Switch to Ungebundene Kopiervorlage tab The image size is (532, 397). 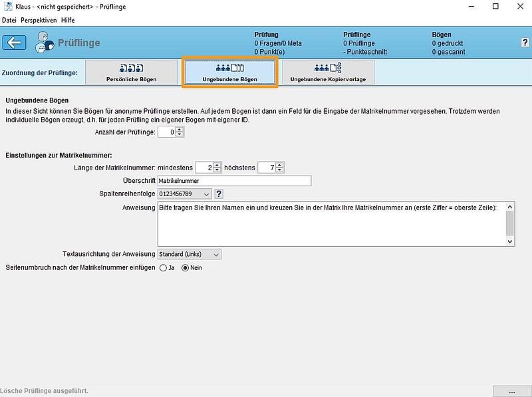(x=328, y=72)
